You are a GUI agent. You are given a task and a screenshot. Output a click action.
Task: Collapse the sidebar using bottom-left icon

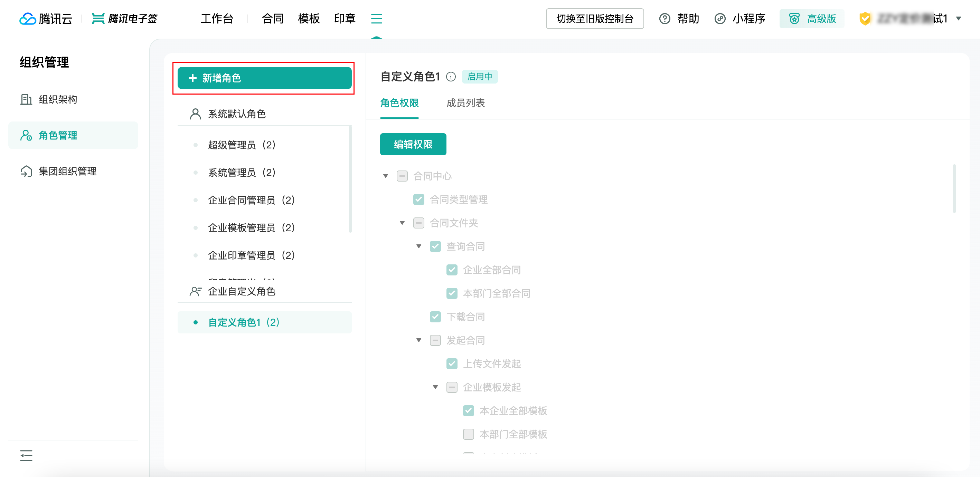[x=26, y=455]
